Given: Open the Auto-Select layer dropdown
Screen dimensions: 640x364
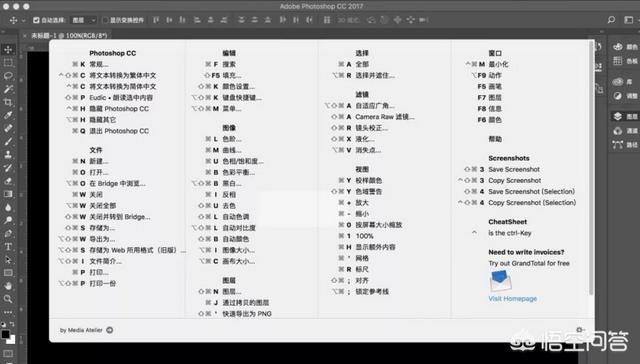Looking at the screenshot, I should pos(84,20).
